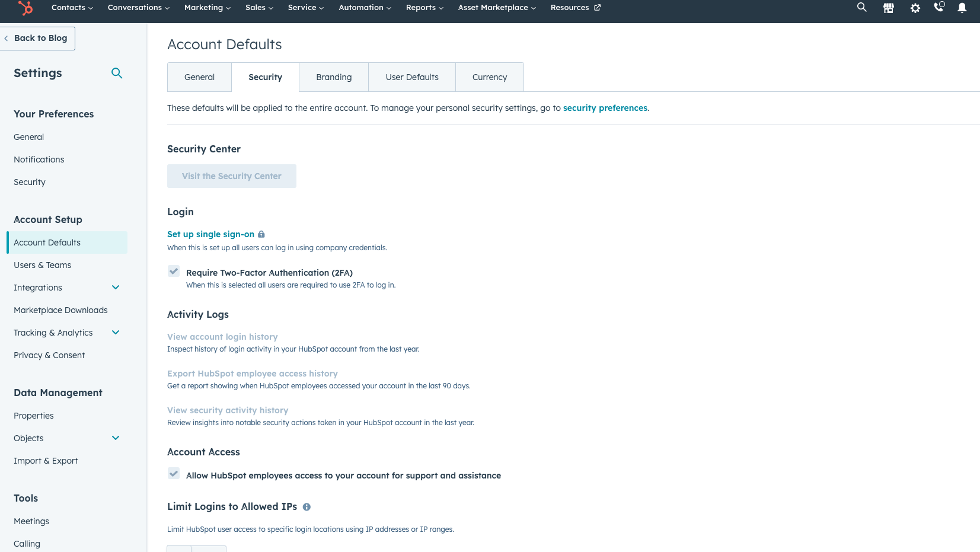
Task: Open the Service dropdown menu
Action: coord(306,8)
